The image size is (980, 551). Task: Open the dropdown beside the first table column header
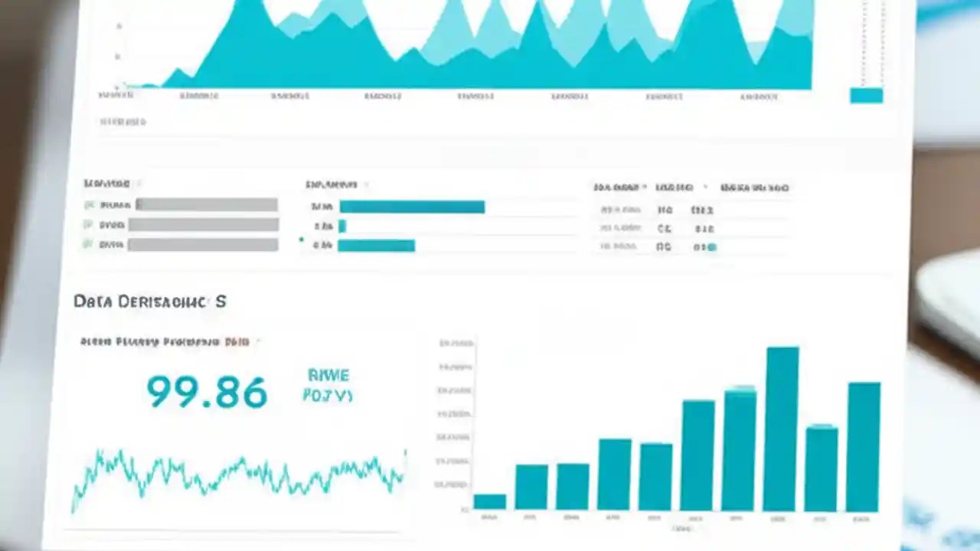pyautogui.click(x=650, y=187)
